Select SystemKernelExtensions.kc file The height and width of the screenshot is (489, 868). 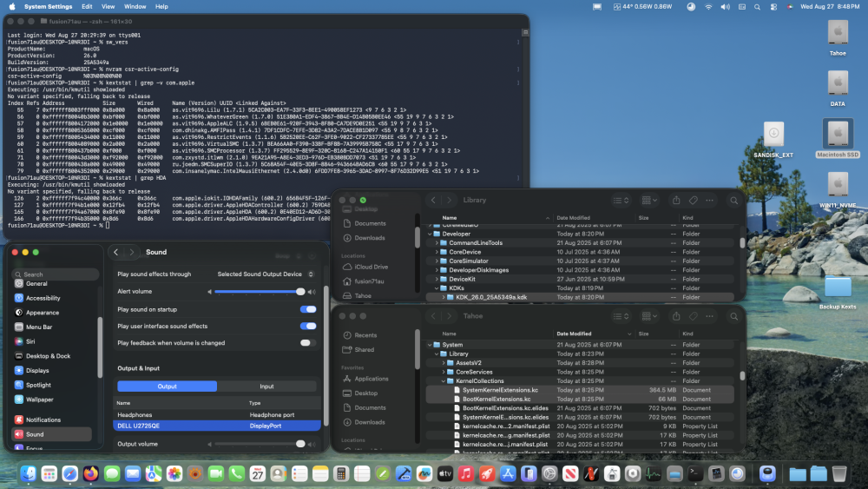(x=580, y=390)
